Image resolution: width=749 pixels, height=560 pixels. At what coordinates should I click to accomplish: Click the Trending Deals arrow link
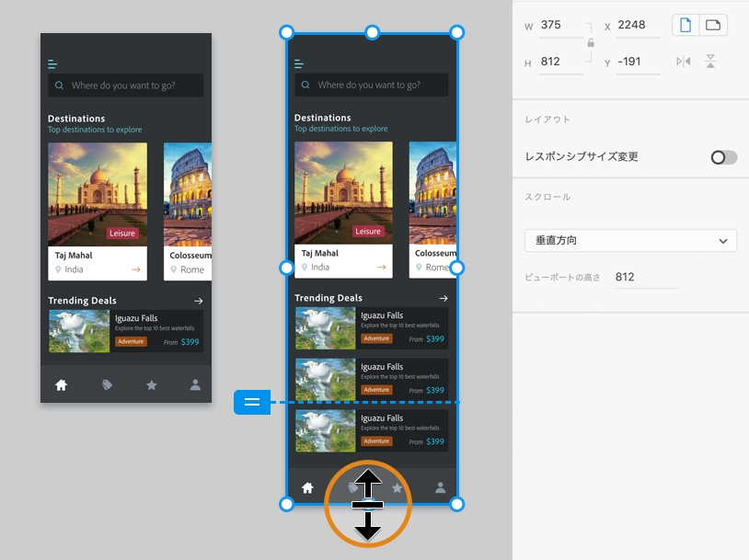click(444, 298)
